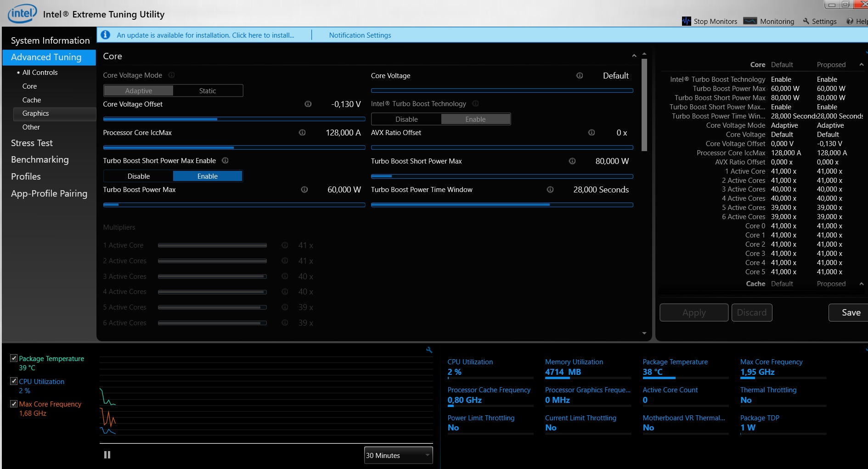Select Graphics tuning subsection
Viewport: 868px width, 469px height.
tap(55, 113)
